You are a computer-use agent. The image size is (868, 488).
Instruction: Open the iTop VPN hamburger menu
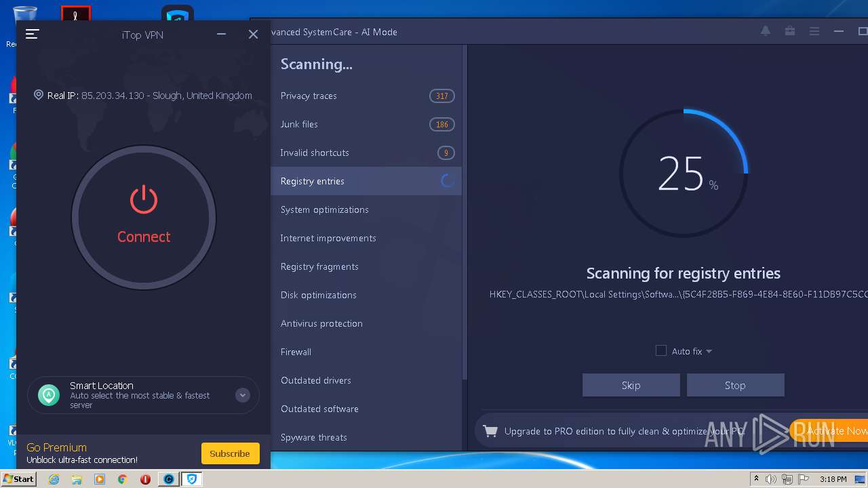pos(33,34)
